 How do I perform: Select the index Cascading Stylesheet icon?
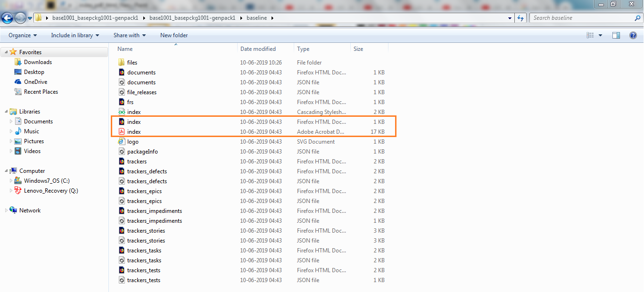point(121,112)
